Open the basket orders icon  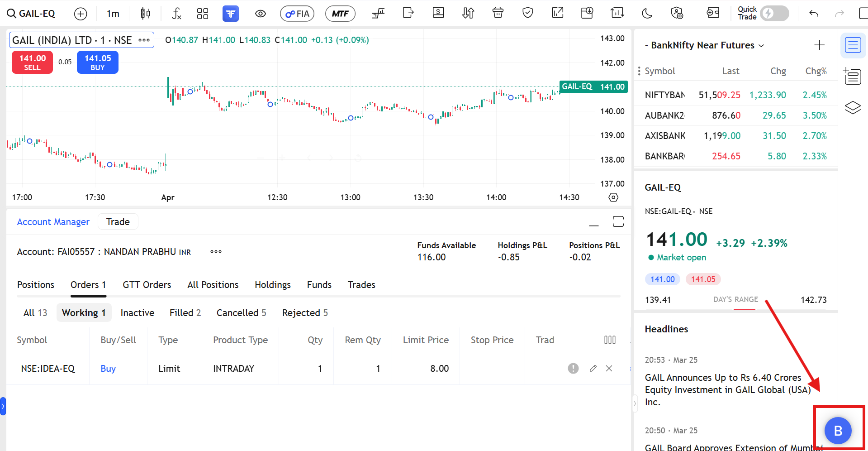pos(498,13)
